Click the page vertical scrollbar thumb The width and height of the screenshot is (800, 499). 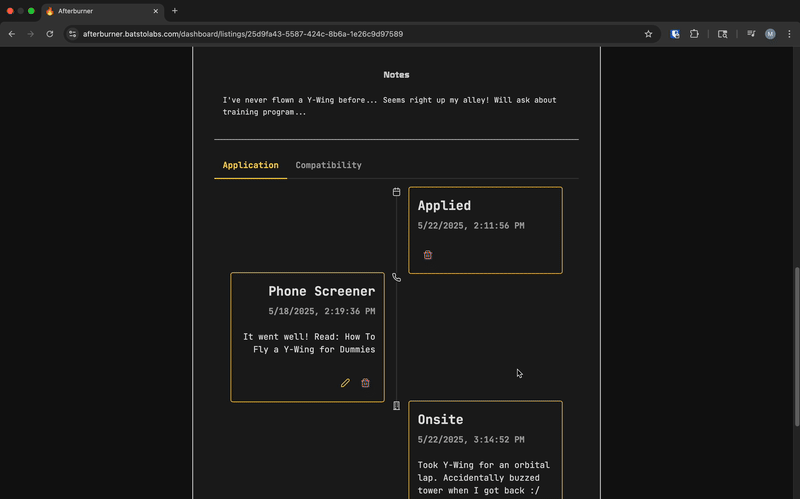[x=797, y=347]
